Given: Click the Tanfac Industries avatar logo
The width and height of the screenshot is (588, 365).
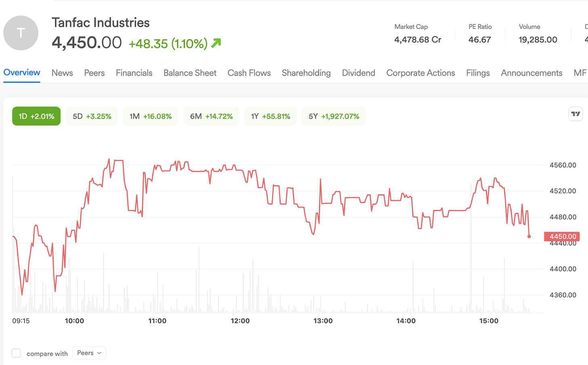Looking at the screenshot, I should click(x=21, y=33).
